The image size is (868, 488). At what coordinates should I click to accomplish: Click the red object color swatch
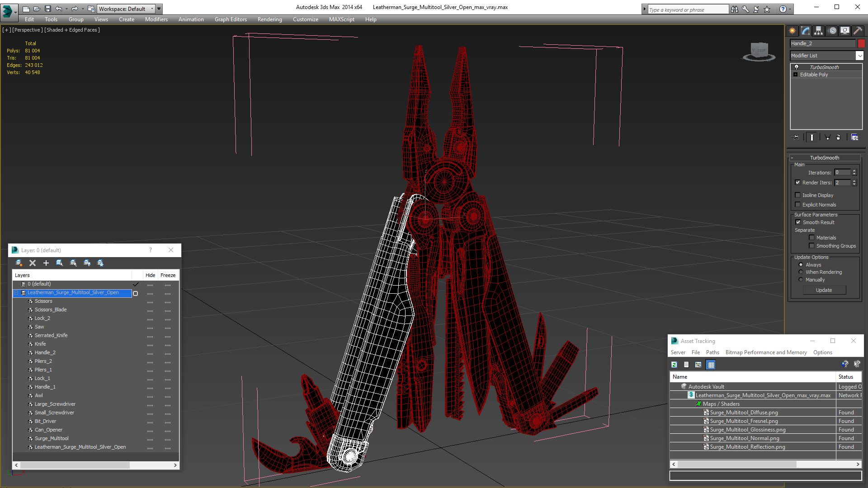(x=861, y=43)
